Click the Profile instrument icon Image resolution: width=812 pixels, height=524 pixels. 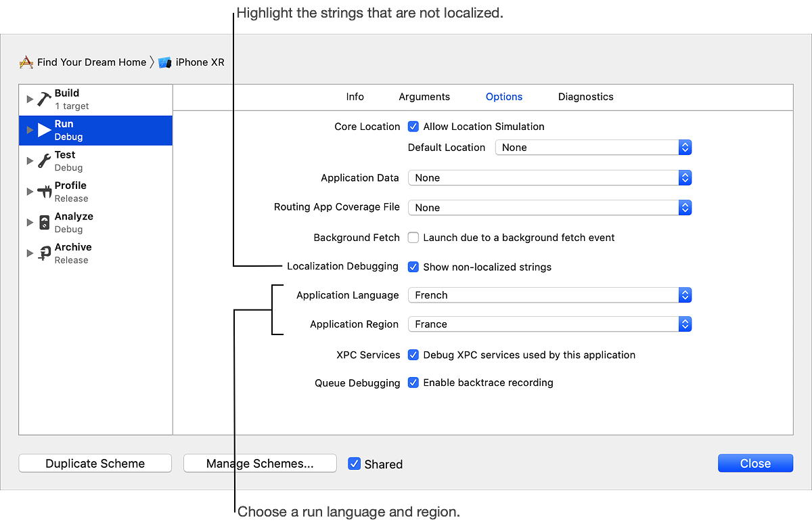click(x=44, y=192)
